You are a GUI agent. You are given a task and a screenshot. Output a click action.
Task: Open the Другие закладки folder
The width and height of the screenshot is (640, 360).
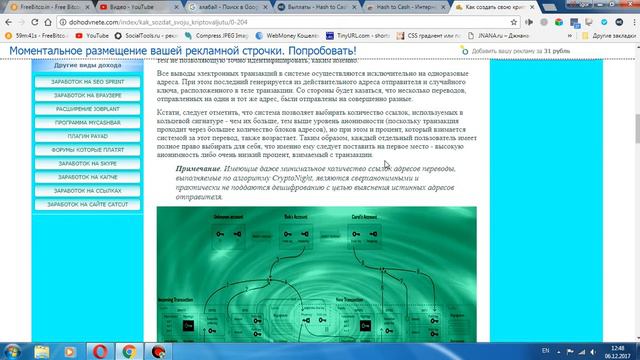pos(609,36)
